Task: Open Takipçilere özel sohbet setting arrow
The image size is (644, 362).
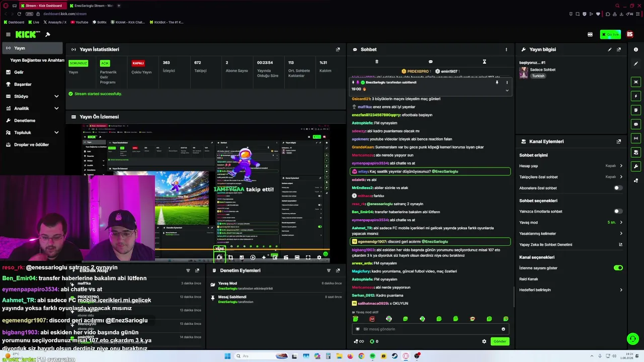Action: [x=621, y=177]
